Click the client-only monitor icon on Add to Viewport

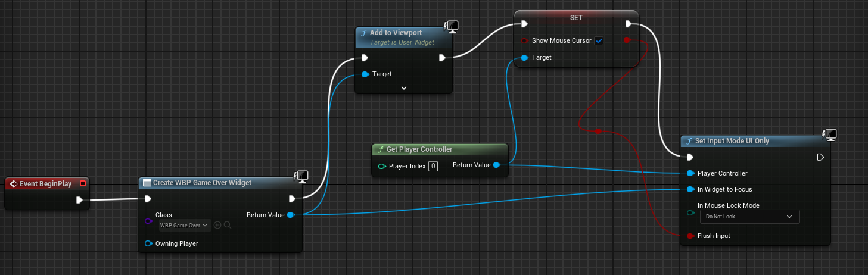pos(452,26)
